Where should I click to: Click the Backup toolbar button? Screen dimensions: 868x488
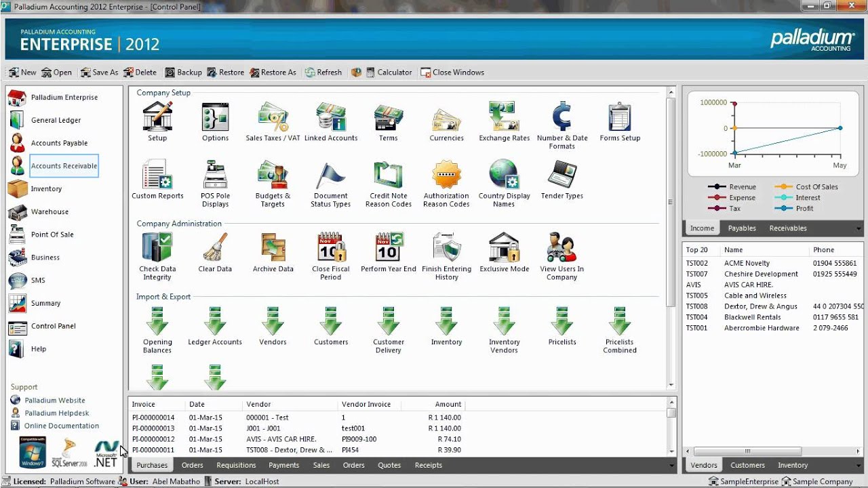183,72
